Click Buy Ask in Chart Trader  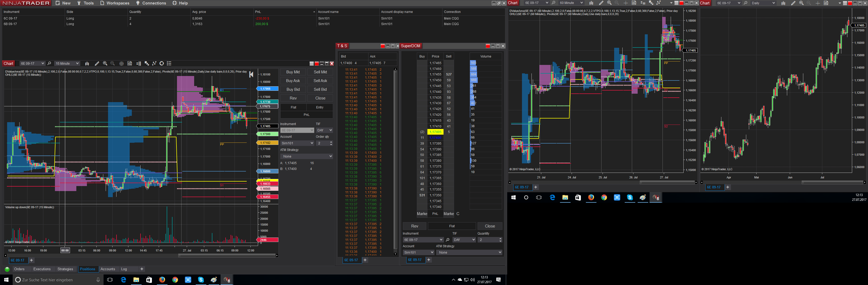[x=293, y=81]
